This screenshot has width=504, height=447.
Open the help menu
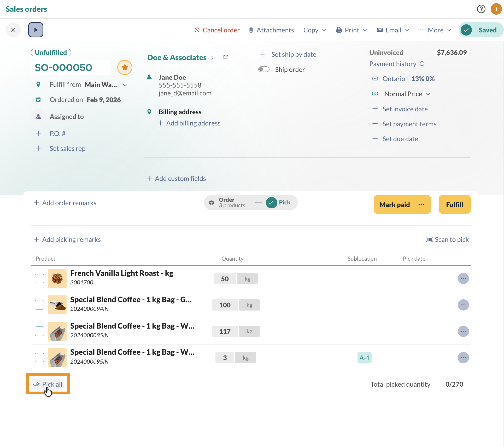(481, 9)
